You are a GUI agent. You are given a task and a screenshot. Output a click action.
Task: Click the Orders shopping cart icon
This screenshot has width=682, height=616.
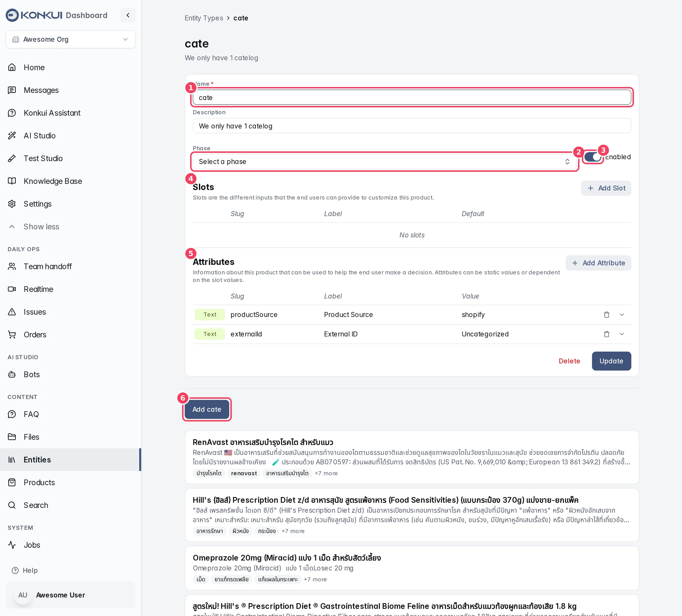coord(12,334)
